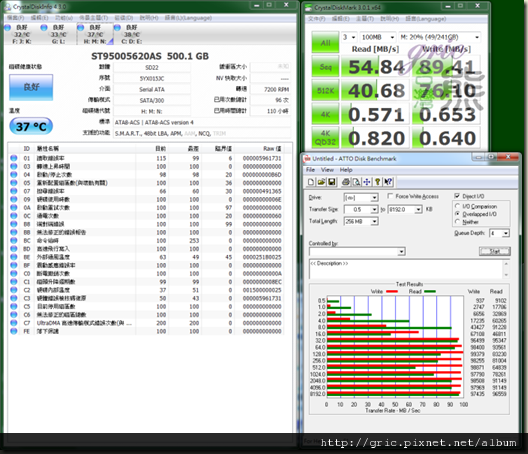Click the CrystalDiskMark title bar icon
The width and height of the screenshot is (528, 454).
pos(309,7)
